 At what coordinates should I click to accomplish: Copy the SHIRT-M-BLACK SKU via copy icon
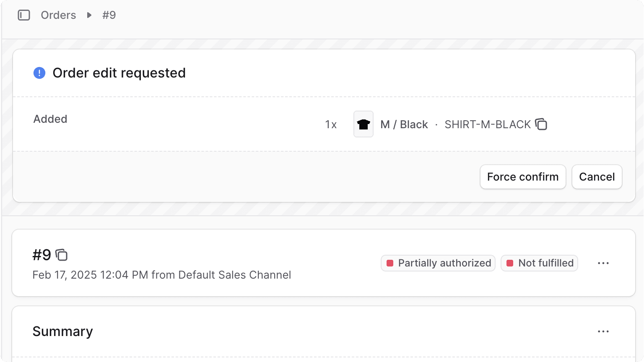click(x=541, y=124)
